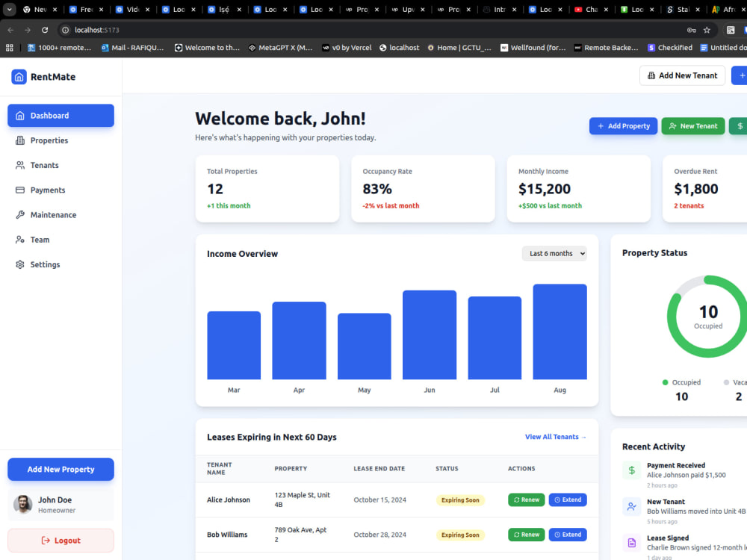Open the Team section
Screen dimensions: 747x560
(61, 240)
